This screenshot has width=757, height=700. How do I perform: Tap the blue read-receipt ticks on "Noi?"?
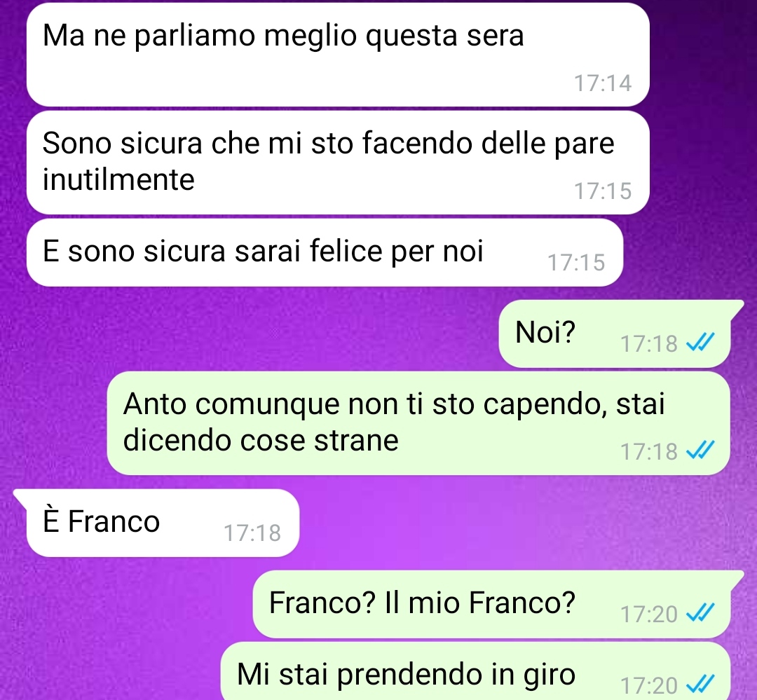click(x=700, y=343)
